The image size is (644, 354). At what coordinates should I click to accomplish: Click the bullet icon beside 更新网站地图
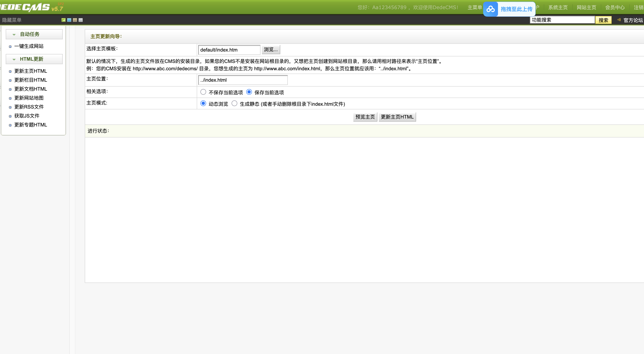coord(10,98)
